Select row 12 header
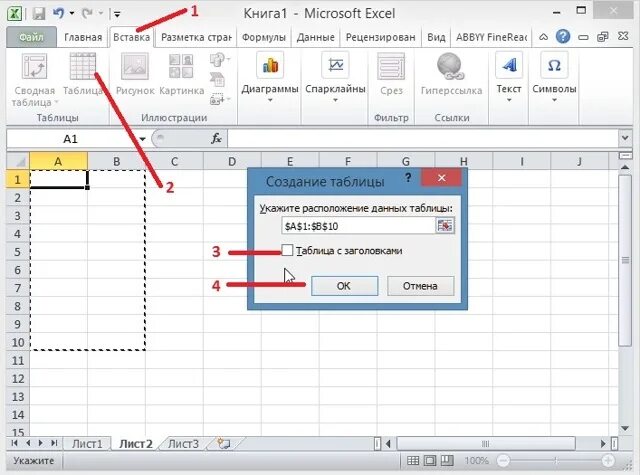The width and height of the screenshot is (640, 475). click(x=18, y=378)
